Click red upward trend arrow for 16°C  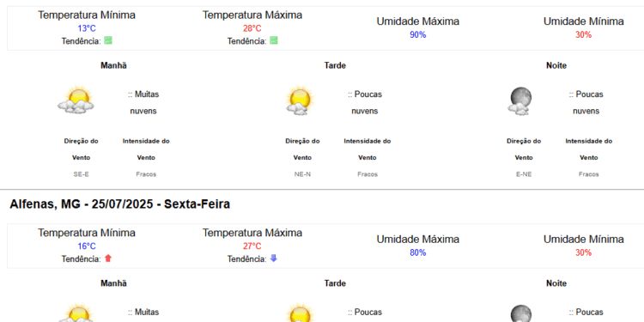(x=108, y=258)
